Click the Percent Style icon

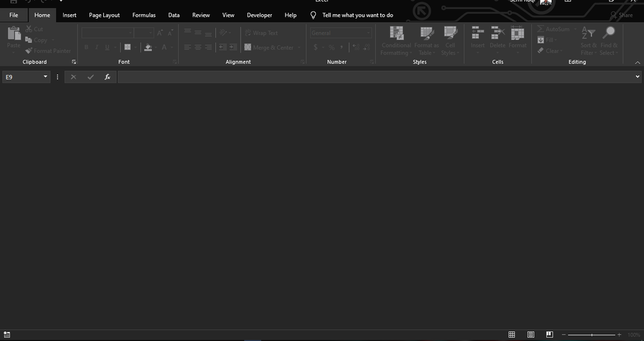[x=331, y=47]
